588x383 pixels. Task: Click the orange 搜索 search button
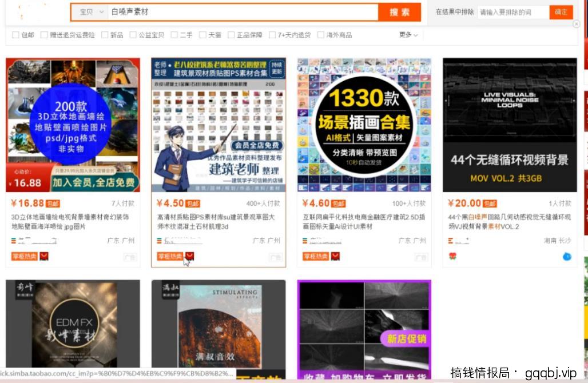click(x=399, y=12)
